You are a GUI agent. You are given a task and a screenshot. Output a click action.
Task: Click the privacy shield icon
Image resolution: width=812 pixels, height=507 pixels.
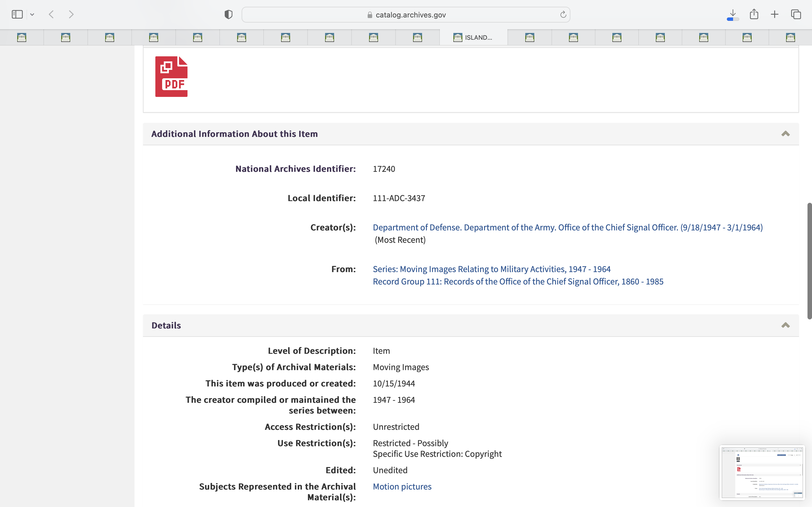(x=228, y=14)
